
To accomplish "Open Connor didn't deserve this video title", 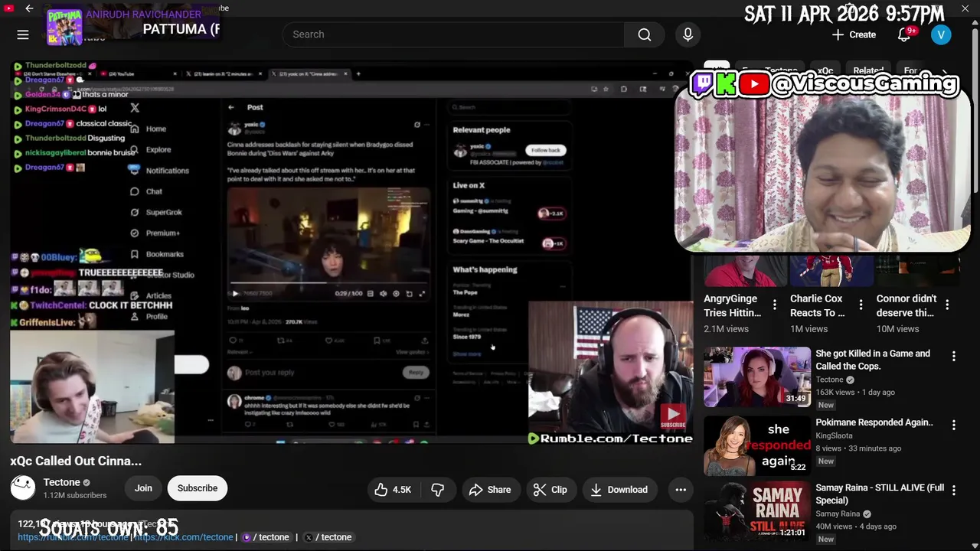I will pos(906,305).
